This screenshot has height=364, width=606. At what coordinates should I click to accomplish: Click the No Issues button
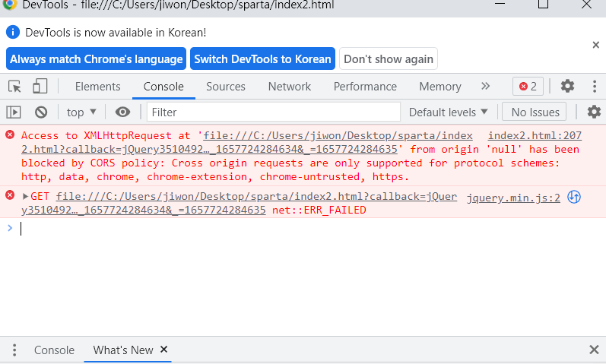click(535, 112)
